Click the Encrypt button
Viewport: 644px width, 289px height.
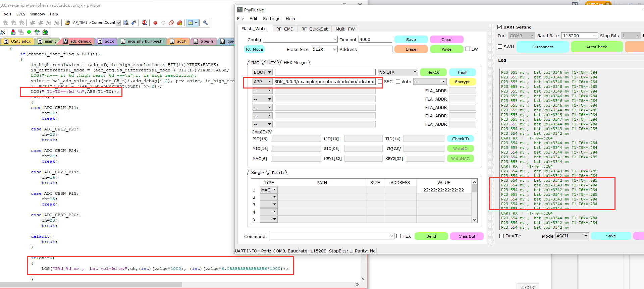pos(462,81)
